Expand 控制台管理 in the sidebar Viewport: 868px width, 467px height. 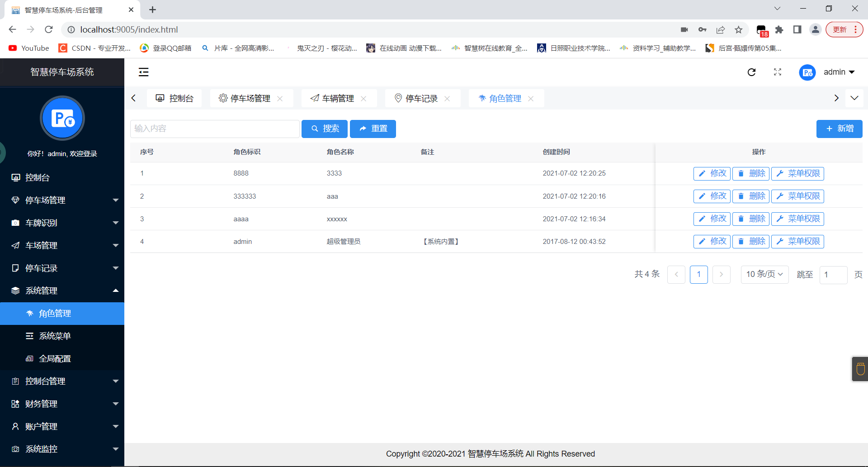62,381
